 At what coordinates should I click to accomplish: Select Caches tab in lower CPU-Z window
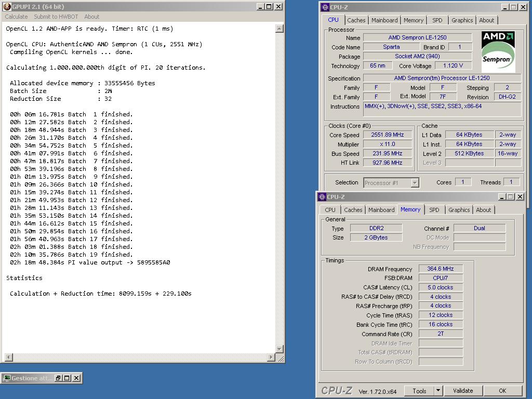pyautogui.click(x=353, y=210)
